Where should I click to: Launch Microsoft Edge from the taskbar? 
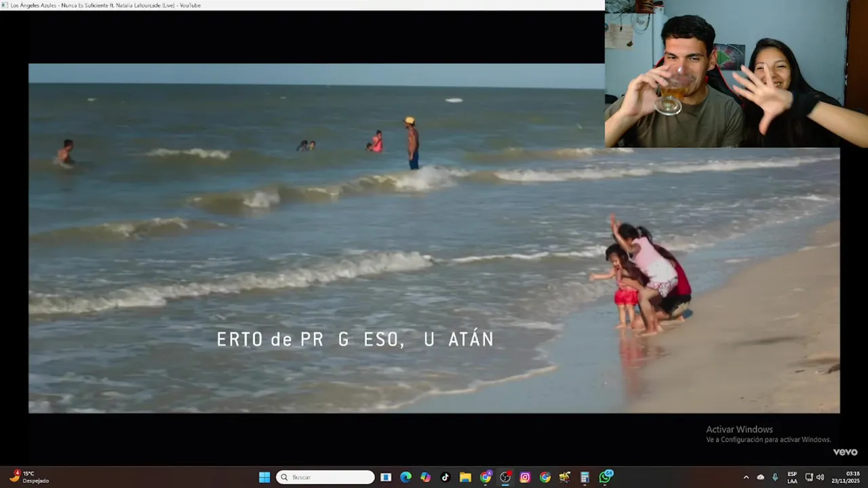click(x=406, y=477)
